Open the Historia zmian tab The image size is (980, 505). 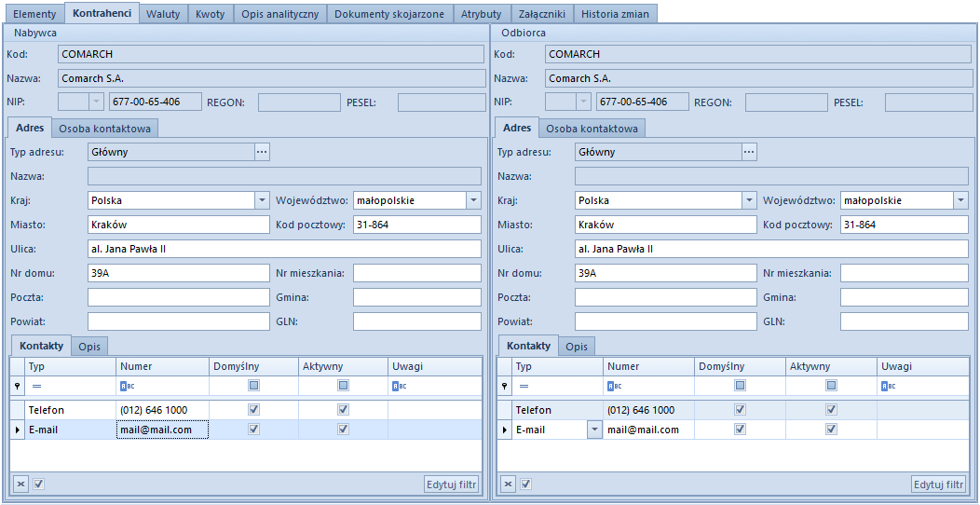(x=616, y=13)
